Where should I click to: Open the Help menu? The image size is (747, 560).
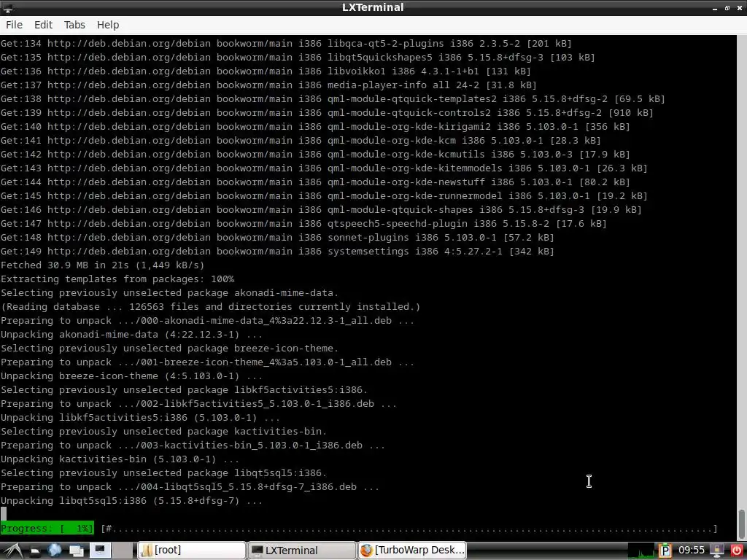(108, 25)
